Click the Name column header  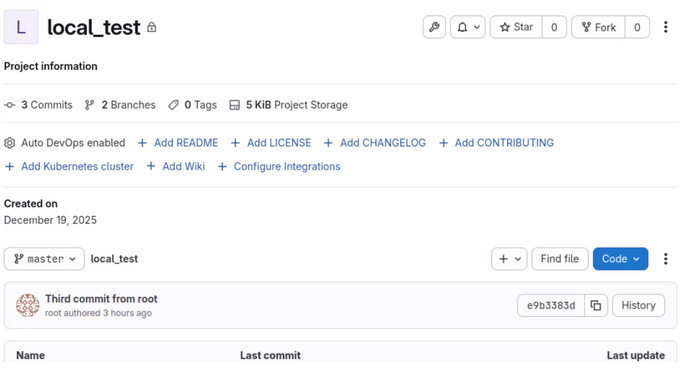[x=30, y=355]
